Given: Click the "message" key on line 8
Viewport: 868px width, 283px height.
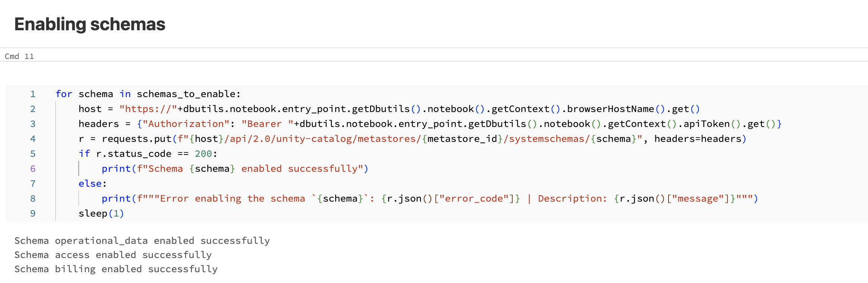Looking at the screenshot, I should coord(698,199).
